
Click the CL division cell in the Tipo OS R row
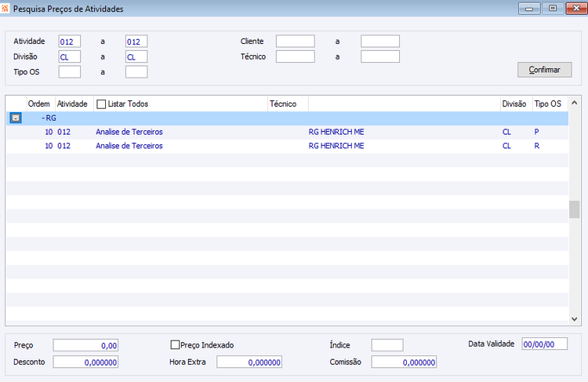506,146
